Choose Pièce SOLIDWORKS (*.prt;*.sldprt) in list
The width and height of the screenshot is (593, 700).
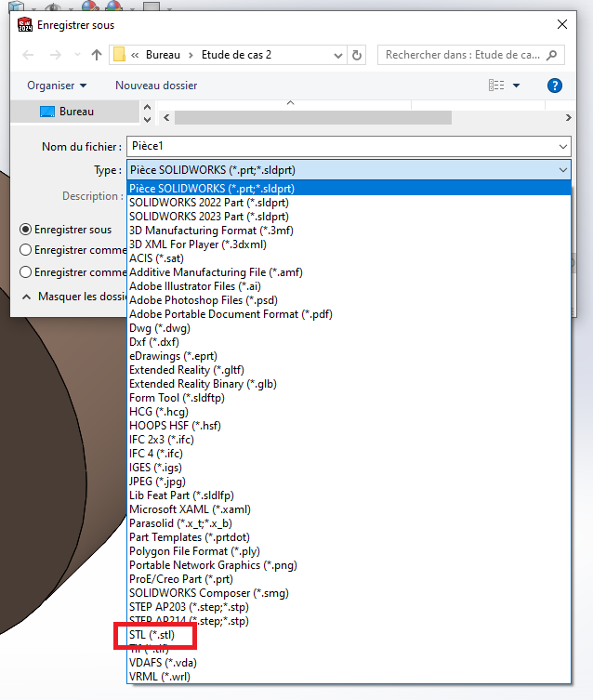coord(349,189)
